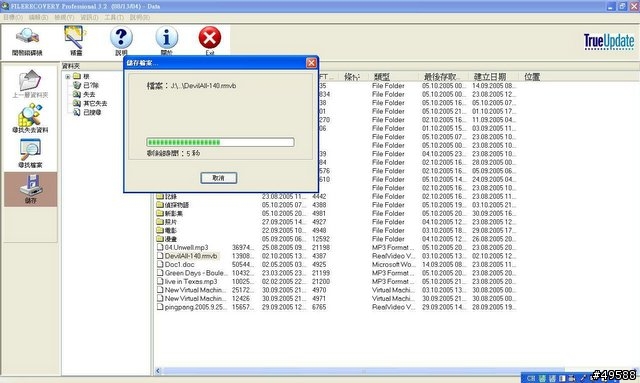Expand the root folder plus box in the tree

click(68, 77)
